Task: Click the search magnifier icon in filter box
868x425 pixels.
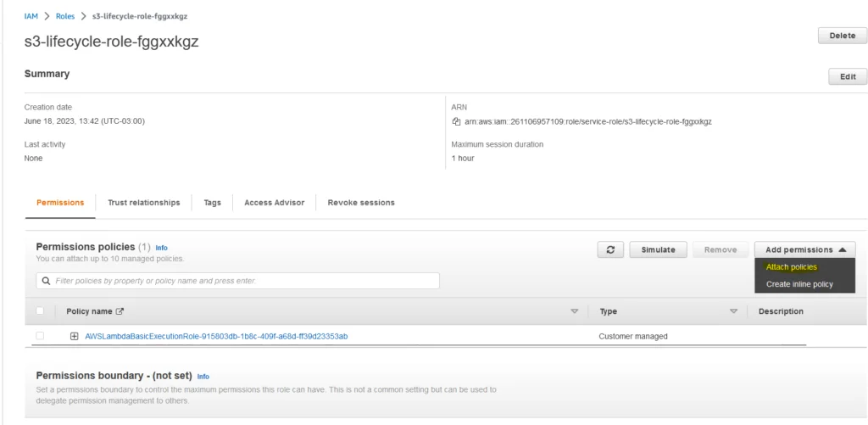Action: tap(46, 281)
